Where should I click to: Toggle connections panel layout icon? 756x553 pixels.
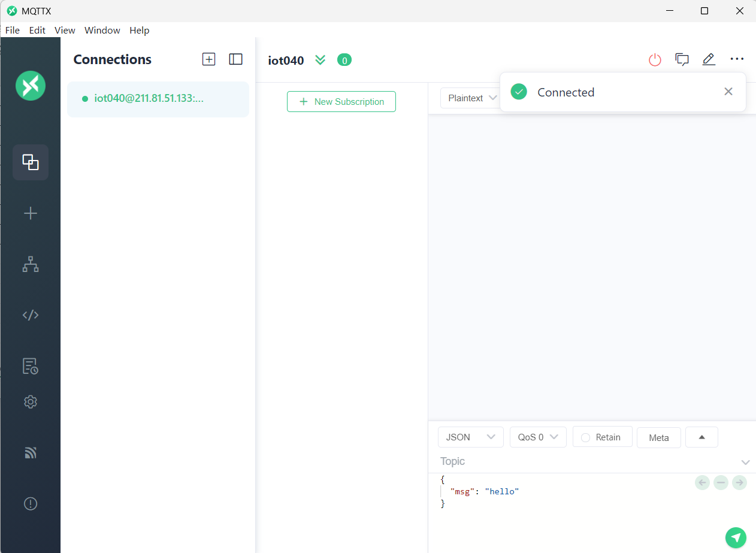tap(236, 59)
